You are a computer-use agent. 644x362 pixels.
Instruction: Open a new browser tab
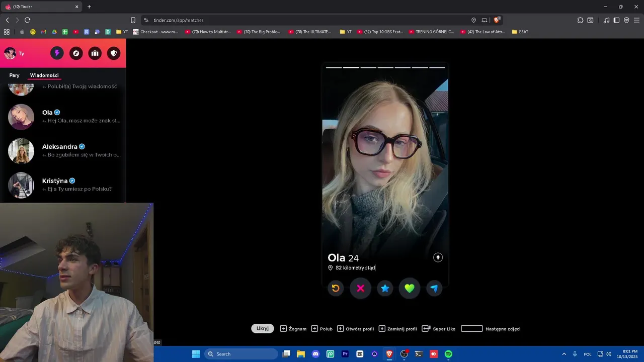coord(89,7)
